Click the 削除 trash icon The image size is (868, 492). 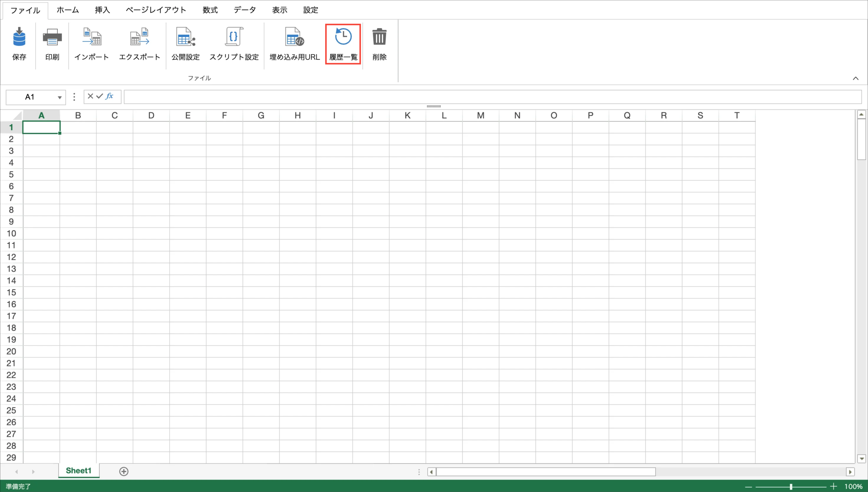pos(379,37)
